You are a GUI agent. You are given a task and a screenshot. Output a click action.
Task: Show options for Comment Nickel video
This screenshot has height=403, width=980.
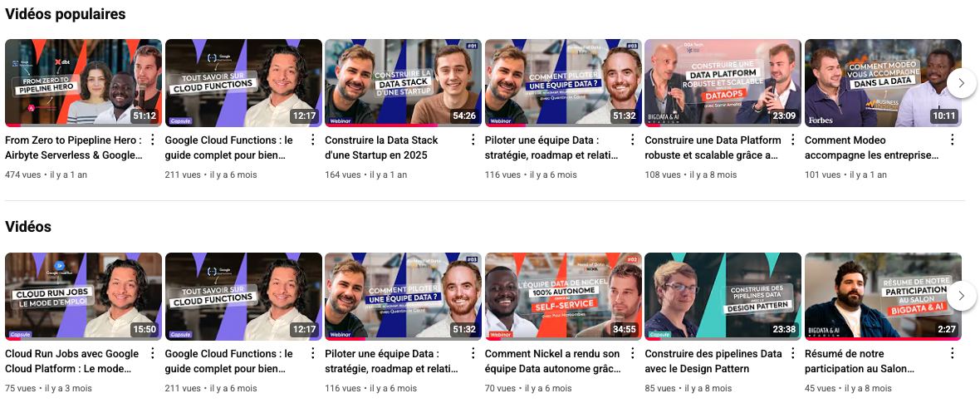click(633, 354)
